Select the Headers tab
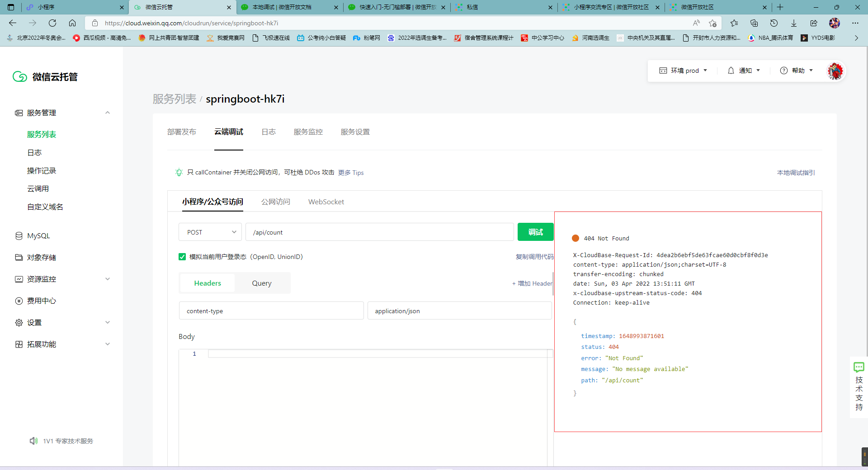 [x=208, y=283]
